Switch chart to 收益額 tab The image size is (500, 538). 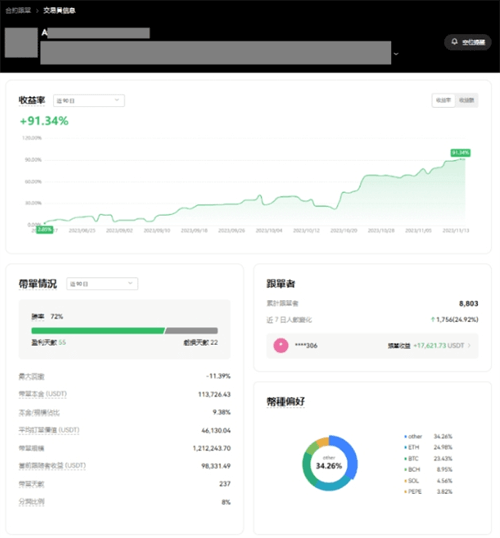pos(466,100)
